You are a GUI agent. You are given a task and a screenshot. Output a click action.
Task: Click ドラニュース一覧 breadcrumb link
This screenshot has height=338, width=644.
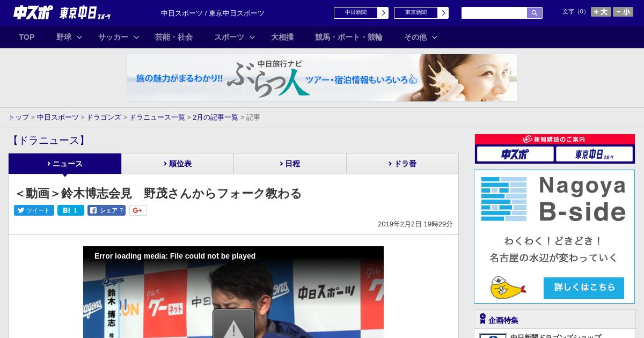pos(157,117)
